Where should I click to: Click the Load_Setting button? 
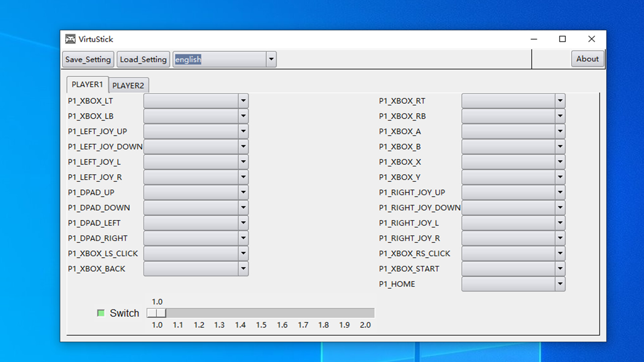pyautogui.click(x=143, y=59)
